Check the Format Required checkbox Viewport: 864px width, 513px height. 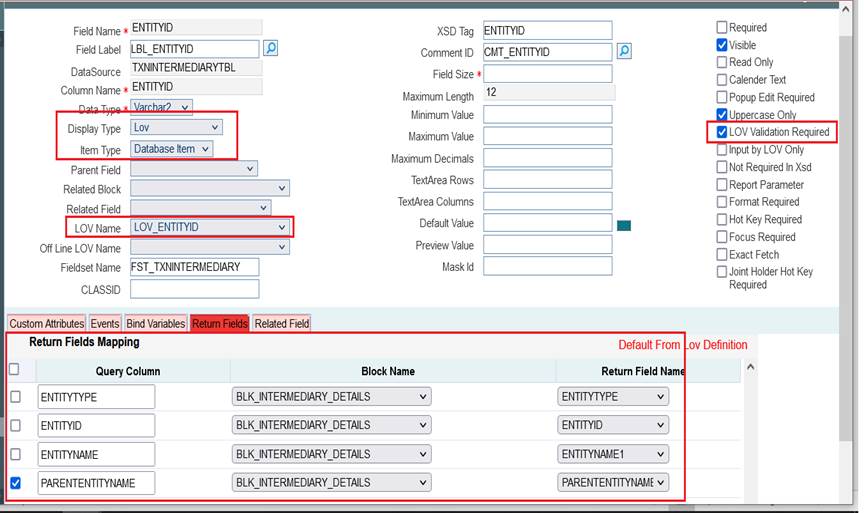(x=722, y=202)
